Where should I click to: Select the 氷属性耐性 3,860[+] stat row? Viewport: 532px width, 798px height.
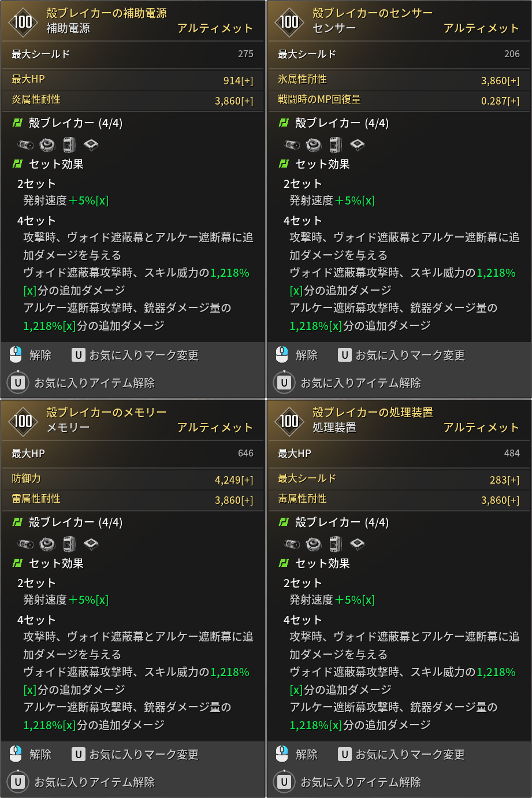pyautogui.click(x=399, y=80)
